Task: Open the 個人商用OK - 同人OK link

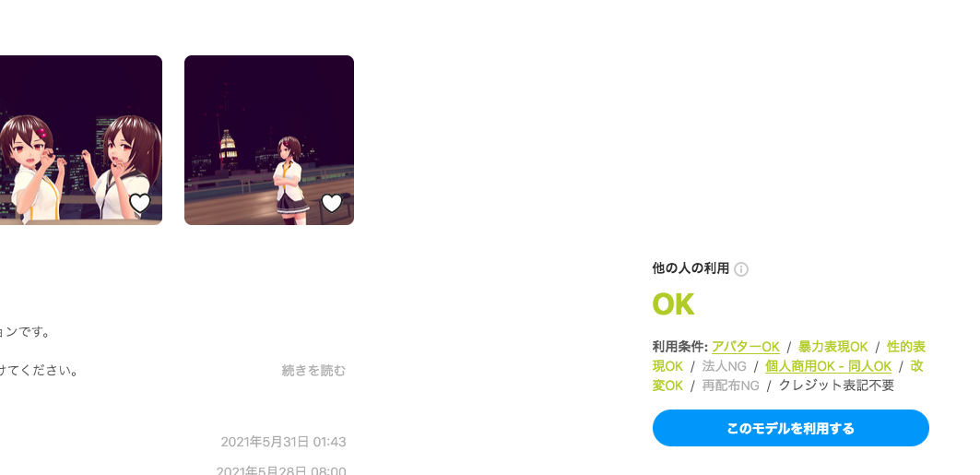Action: 828,366
